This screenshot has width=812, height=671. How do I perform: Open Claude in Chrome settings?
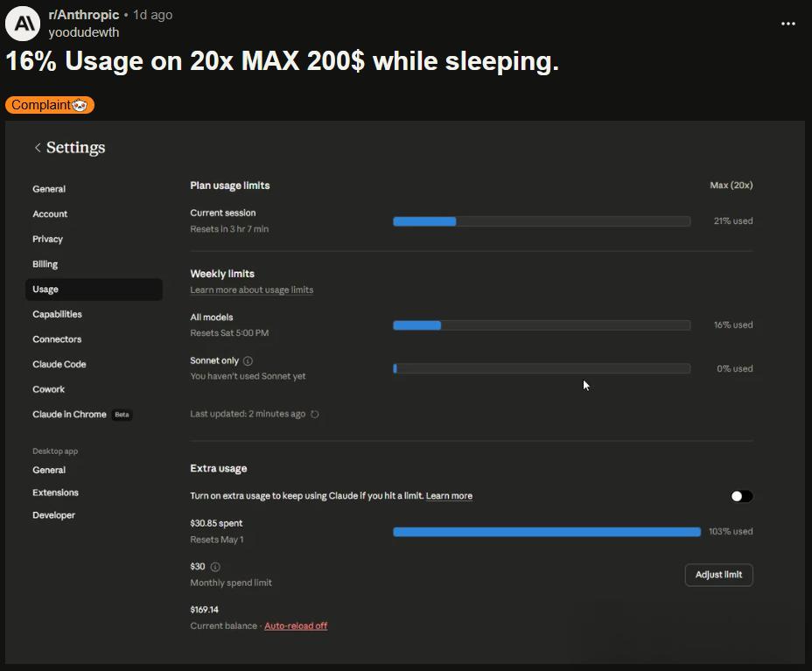70,415
